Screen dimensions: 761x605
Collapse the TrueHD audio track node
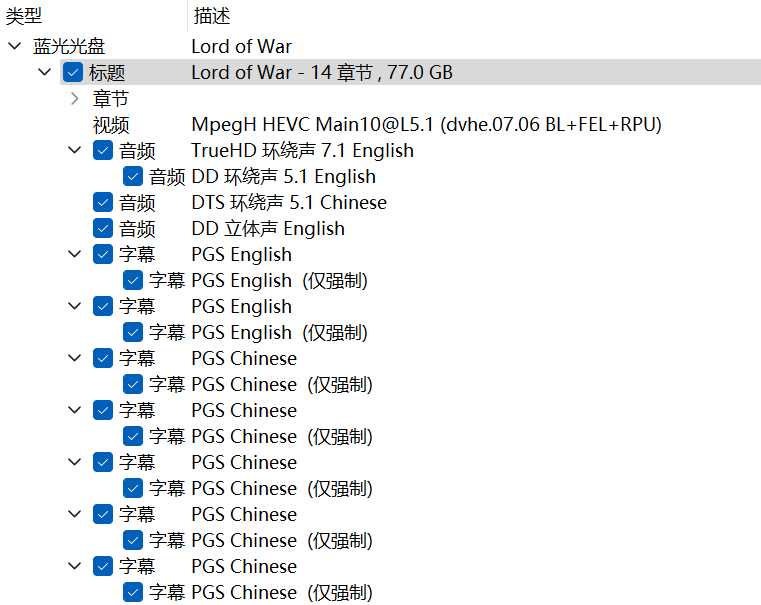[75, 150]
